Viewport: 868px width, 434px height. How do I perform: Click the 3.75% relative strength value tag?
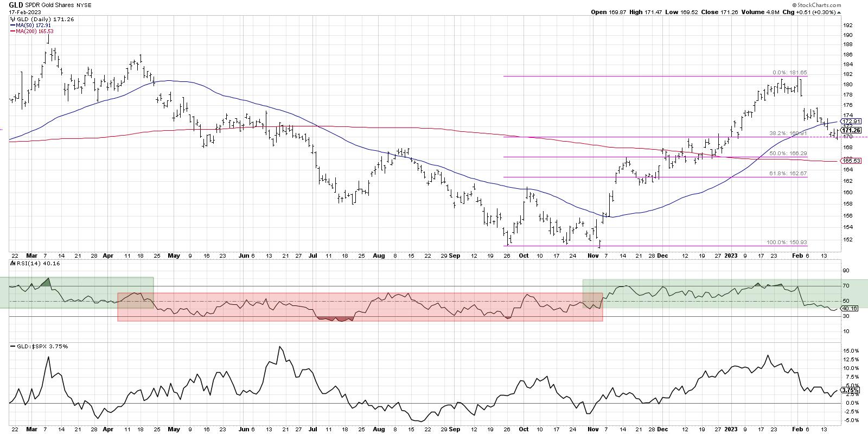point(849,390)
